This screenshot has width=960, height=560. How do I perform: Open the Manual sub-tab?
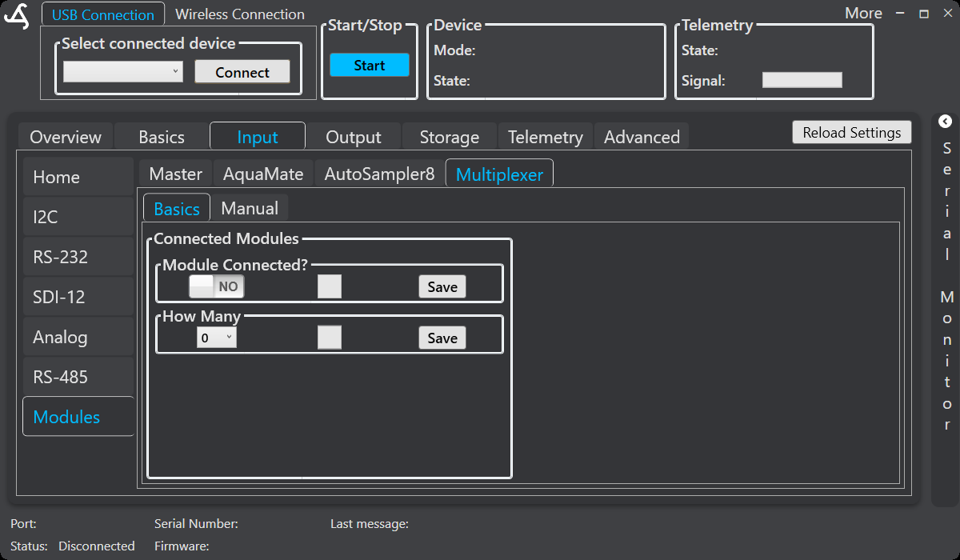point(250,208)
